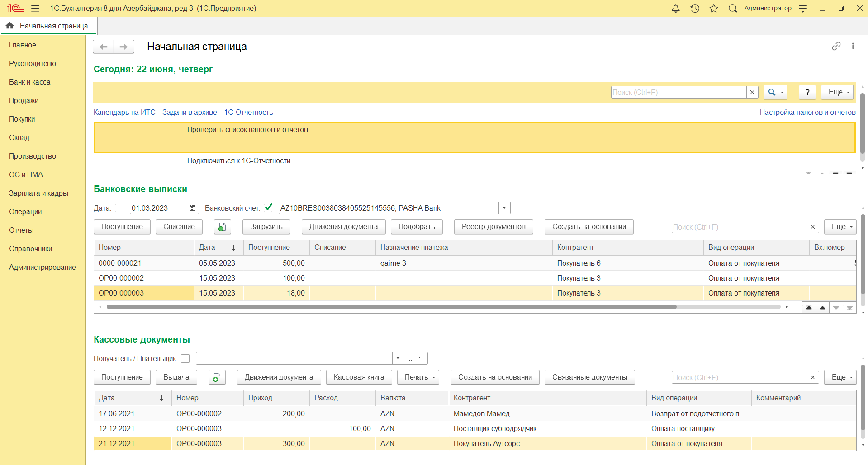Open the Печать dropdown button
868x465 pixels.
[418, 377]
